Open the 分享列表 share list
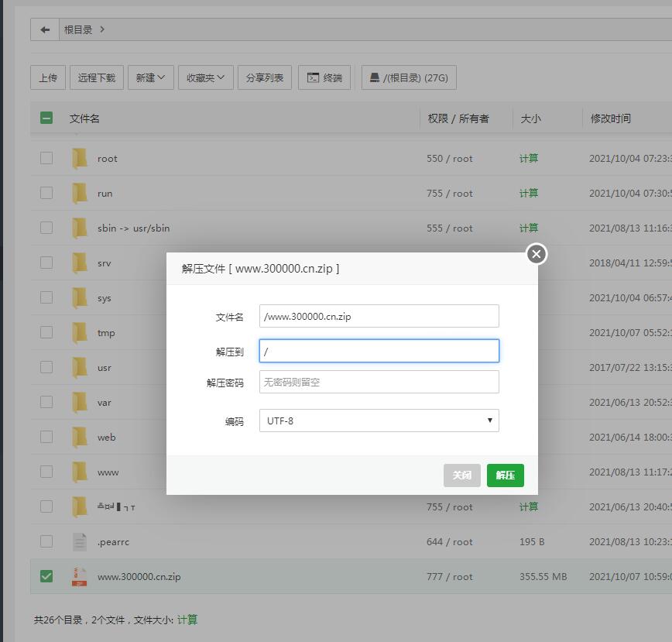 click(x=264, y=77)
